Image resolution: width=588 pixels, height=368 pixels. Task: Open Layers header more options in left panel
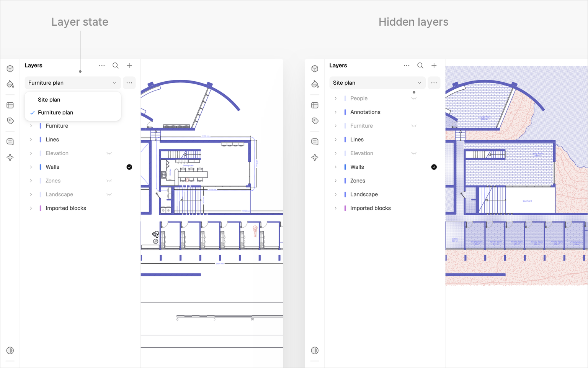[102, 66]
